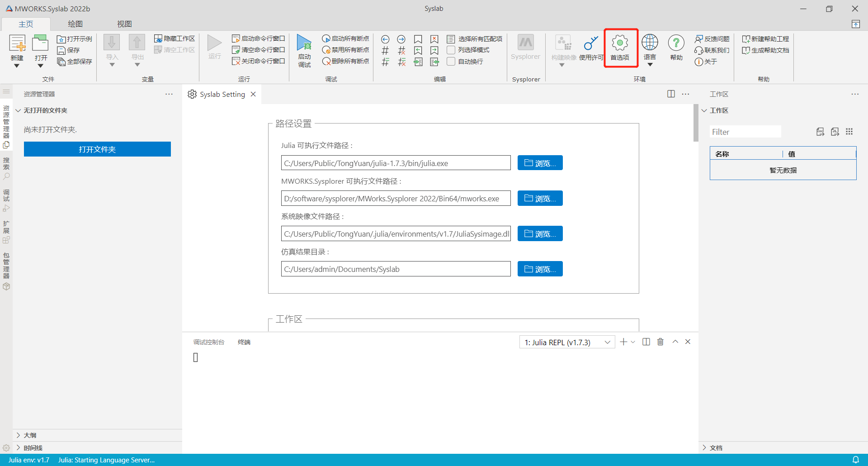This screenshot has height=466, width=868.
Task: Kill terminal with trash icon
Action: (660, 342)
